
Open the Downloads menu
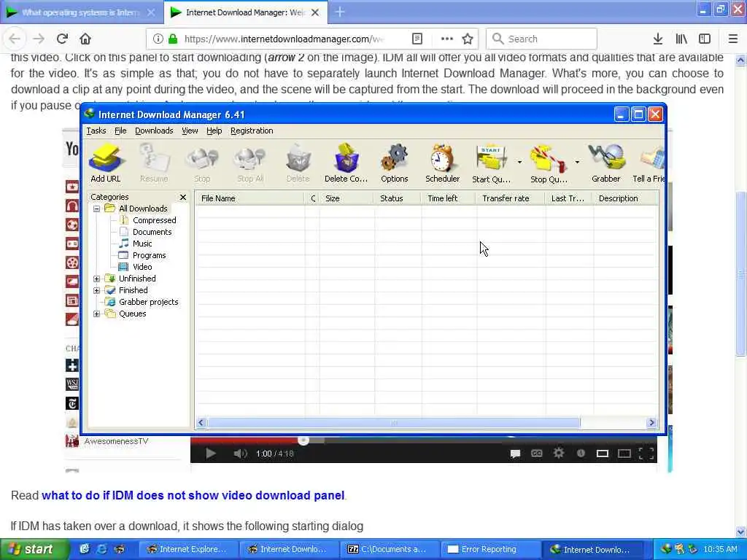[154, 131]
